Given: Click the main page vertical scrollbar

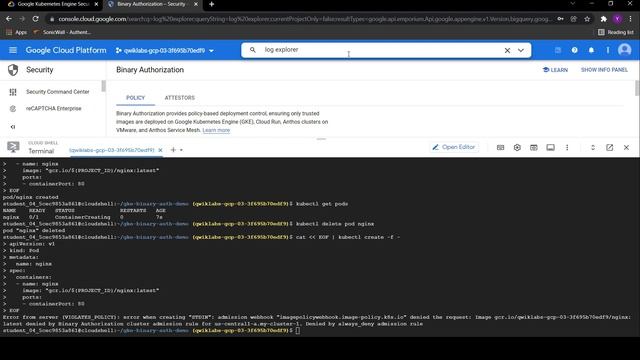Looking at the screenshot, I should [x=637, y=88].
